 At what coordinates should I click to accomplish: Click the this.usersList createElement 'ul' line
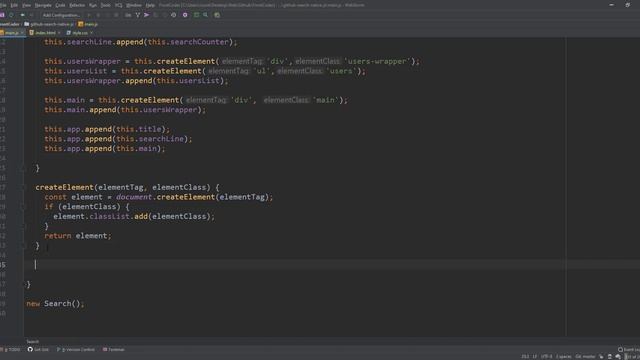click(x=205, y=71)
